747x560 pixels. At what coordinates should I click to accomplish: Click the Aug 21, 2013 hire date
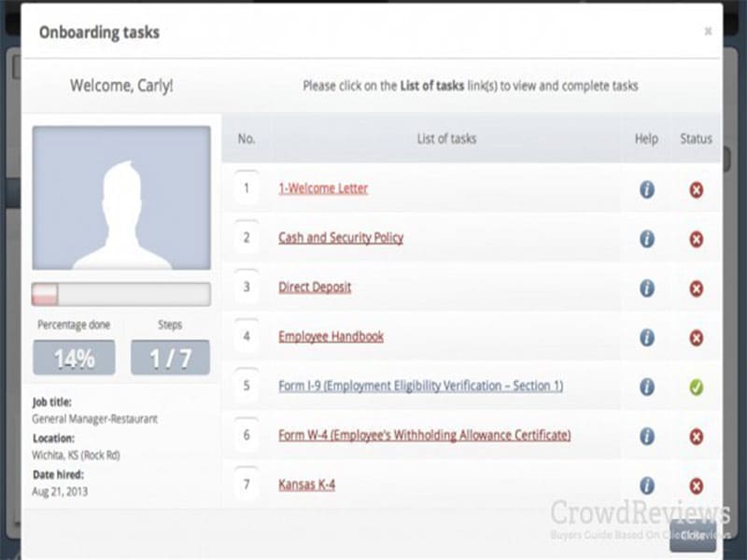click(60, 492)
